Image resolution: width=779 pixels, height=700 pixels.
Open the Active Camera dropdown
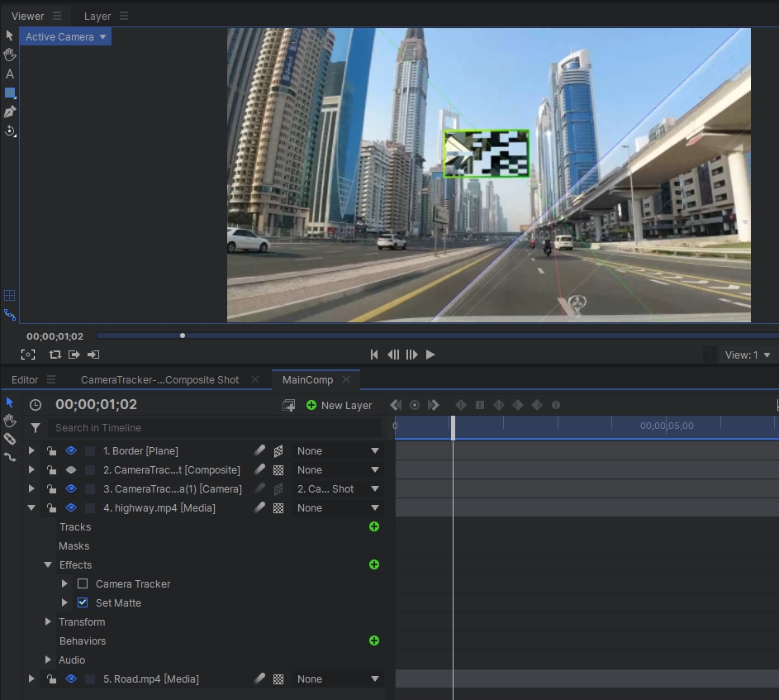[65, 37]
